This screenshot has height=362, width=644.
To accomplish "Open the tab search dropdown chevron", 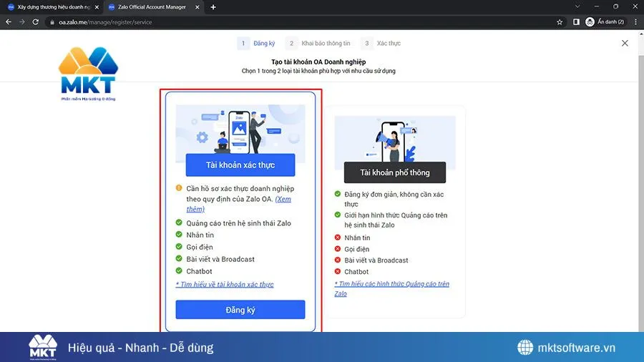I will pos(577,6).
